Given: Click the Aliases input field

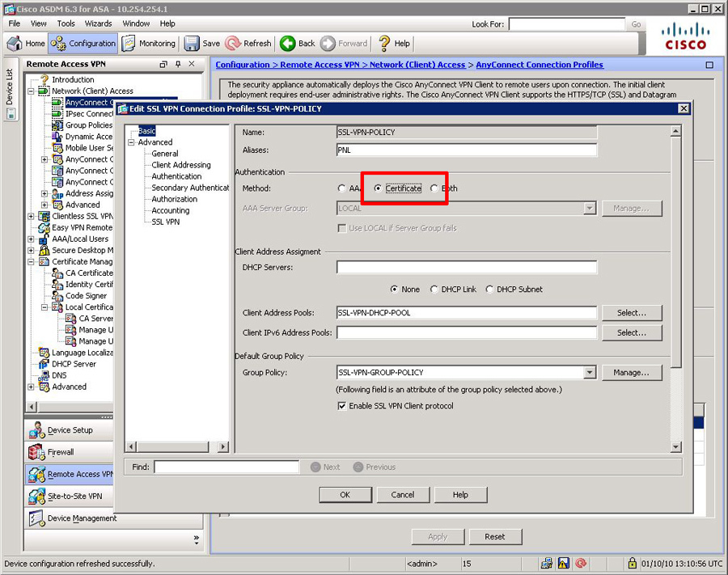Looking at the screenshot, I should [467, 150].
